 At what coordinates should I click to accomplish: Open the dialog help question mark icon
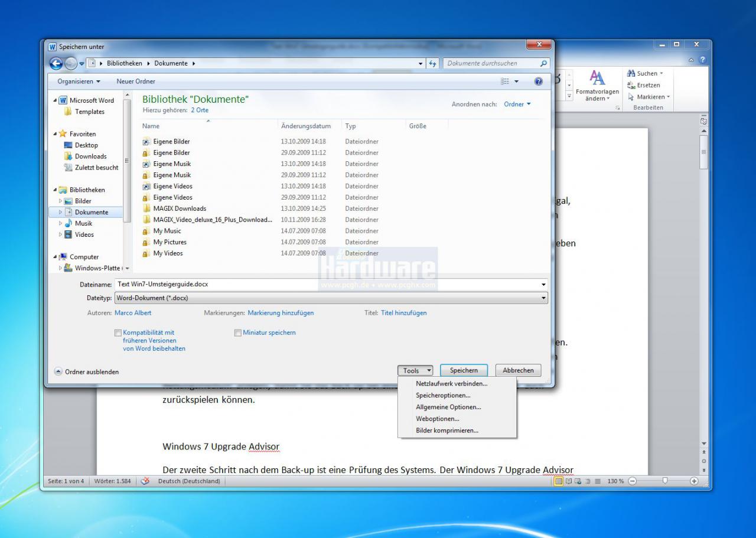point(538,81)
